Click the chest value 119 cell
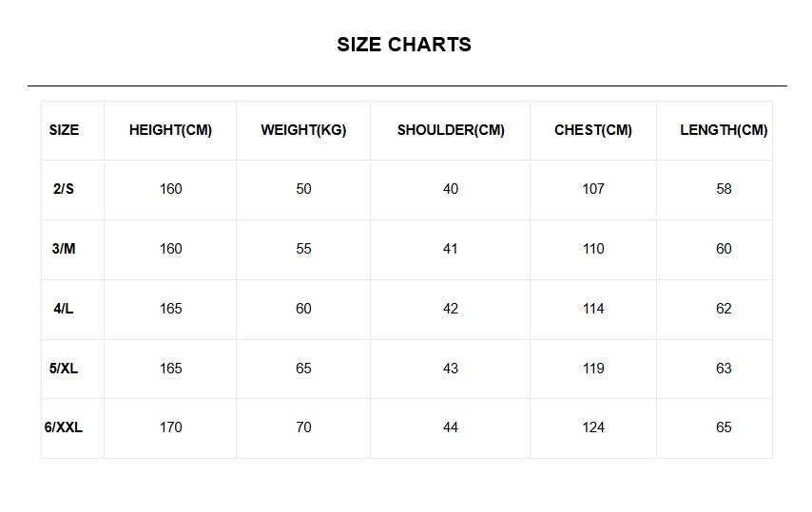The height and width of the screenshot is (512, 812). point(593,369)
